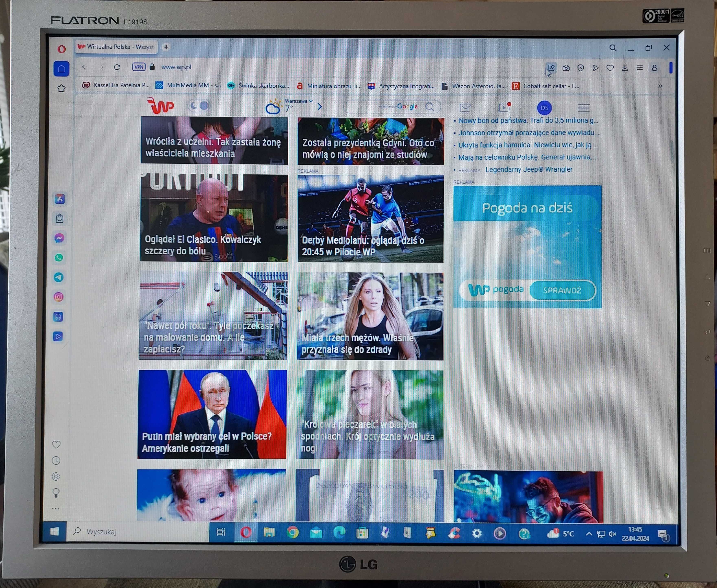Open 'Johnson otrzymał porażające dane' link
717x588 pixels.
coord(529,132)
